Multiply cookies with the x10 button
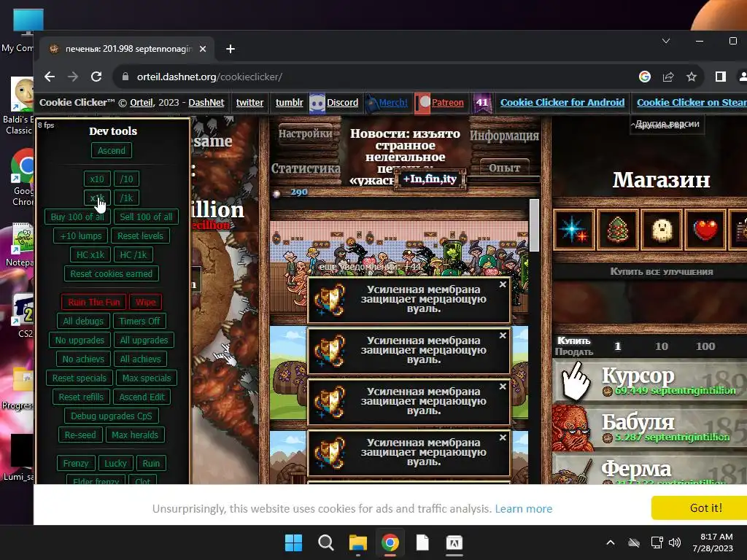Screen dimensions: 747x560 coord(97,179)
